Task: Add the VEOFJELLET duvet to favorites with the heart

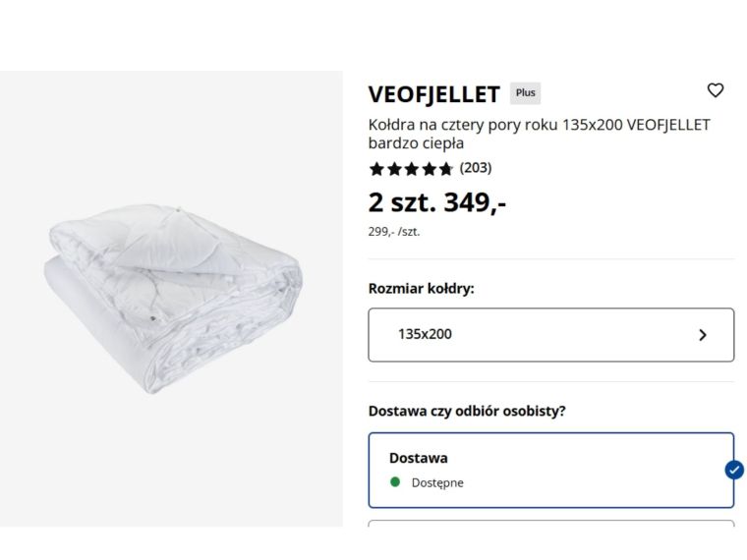Action: 715,90
